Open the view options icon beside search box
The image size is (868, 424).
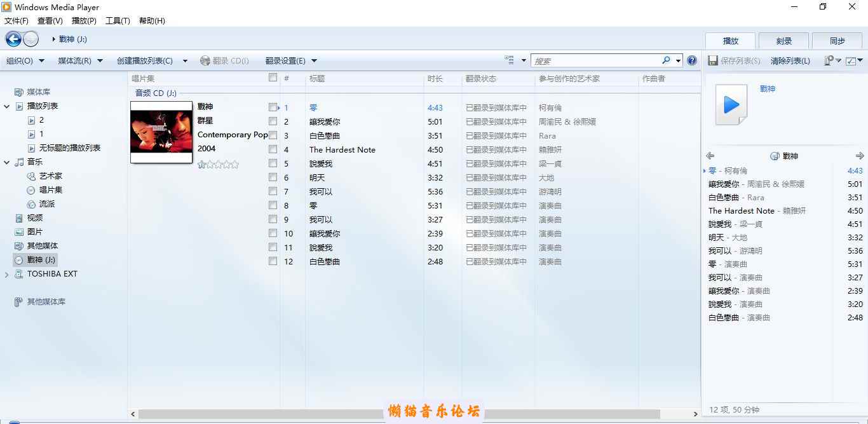(510, 60)
